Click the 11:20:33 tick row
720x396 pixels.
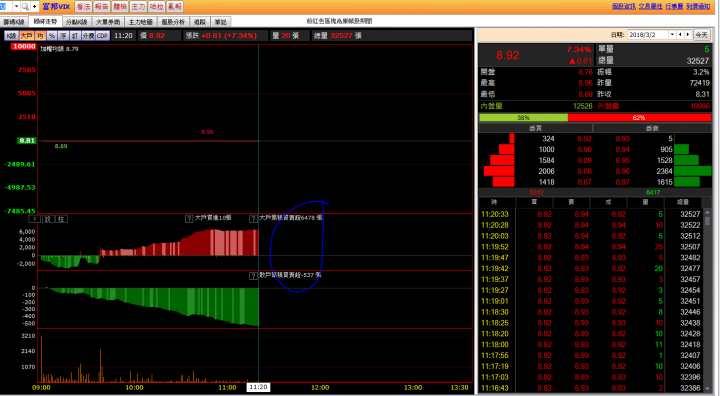tap(591, 214)
